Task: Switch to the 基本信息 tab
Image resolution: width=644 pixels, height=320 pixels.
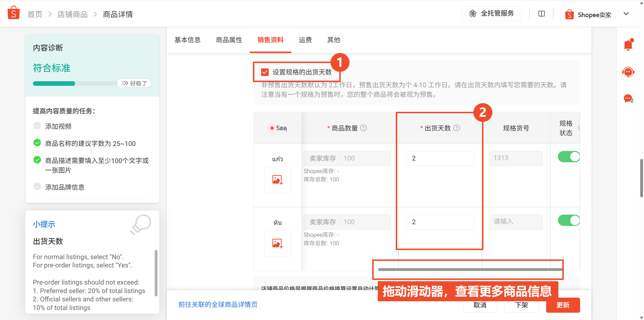Action: (x=187, y=40)
